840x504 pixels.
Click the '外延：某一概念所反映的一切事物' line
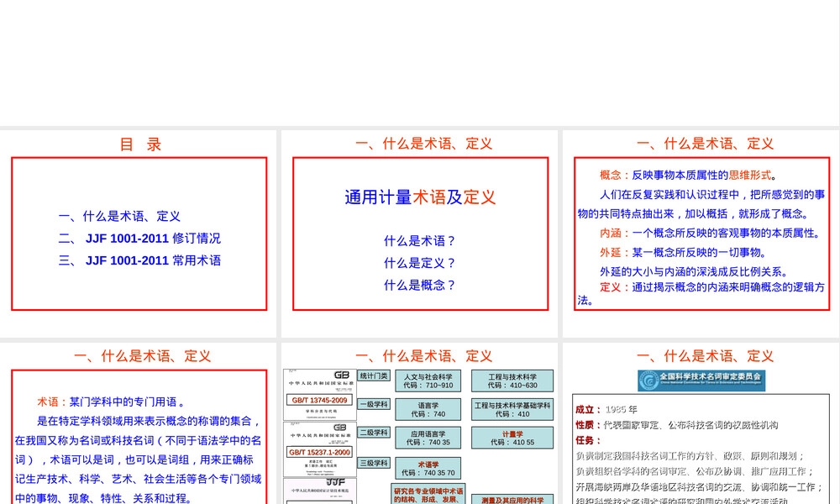[x=685, y=252]
